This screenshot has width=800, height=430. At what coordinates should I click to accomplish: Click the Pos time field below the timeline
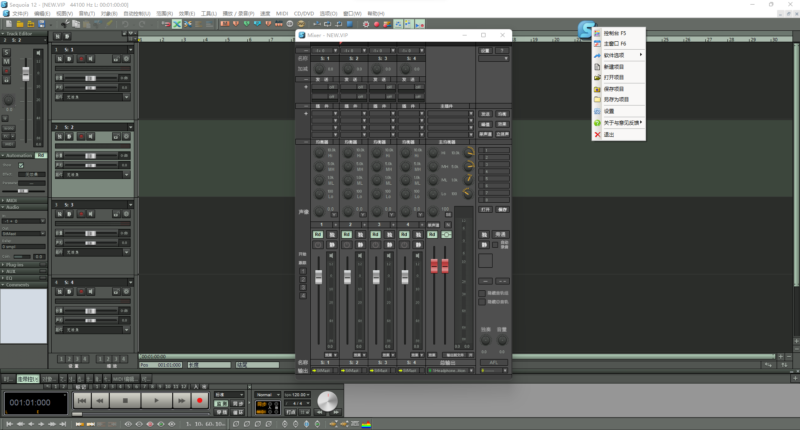click(x=166, y=365)
